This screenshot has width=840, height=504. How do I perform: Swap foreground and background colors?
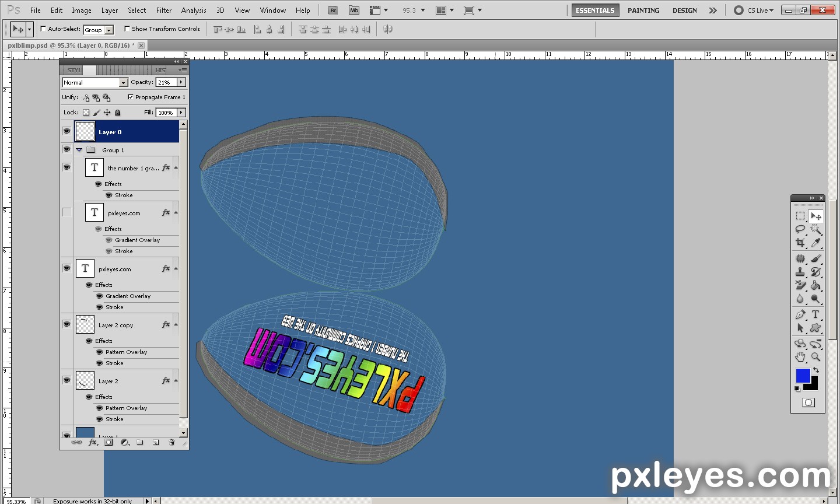pos(816,370)
